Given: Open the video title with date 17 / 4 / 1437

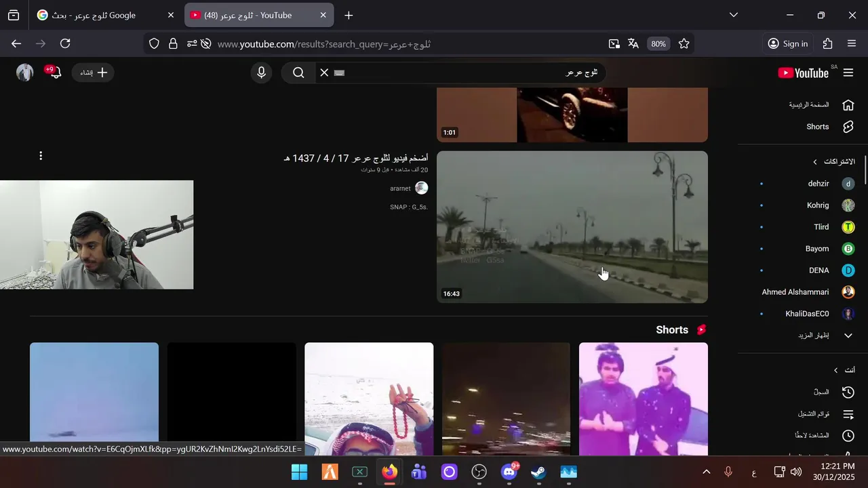Looking at the screenshot, I should click(356, 158).
